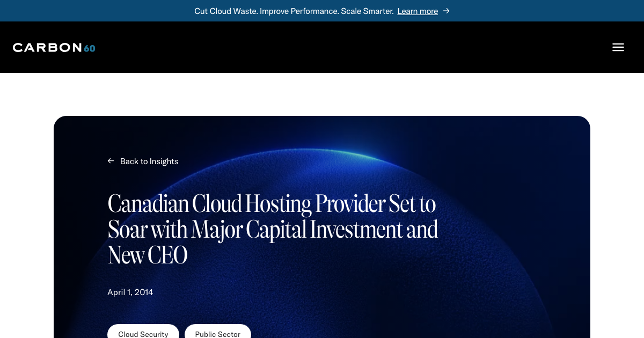Click the Cut Cloud Waste banner text
Screen dimensions: 644x338
[x=294, y=11]
